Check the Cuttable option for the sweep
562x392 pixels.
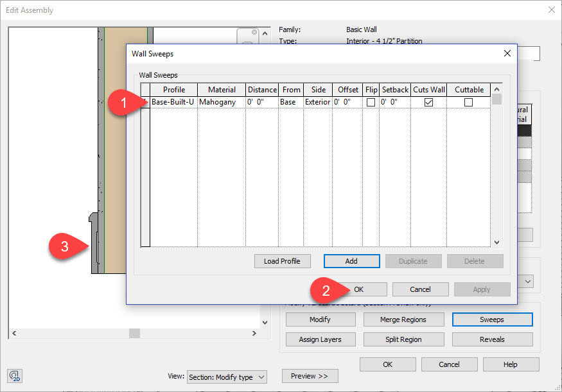(469, 102)
